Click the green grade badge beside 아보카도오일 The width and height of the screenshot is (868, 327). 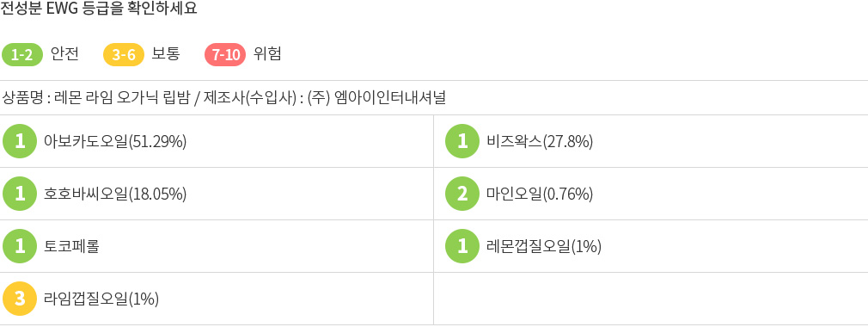click(20, 141)
